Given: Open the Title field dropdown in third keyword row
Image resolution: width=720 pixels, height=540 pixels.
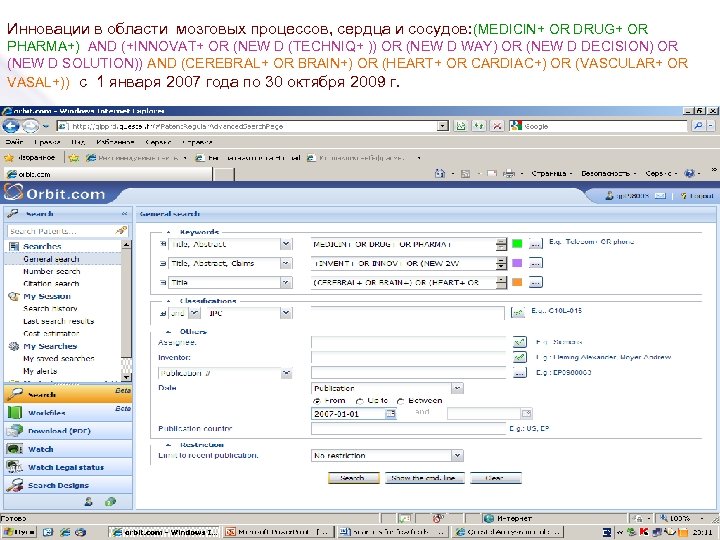Looking at the screenshot, I should click(286, 282).
